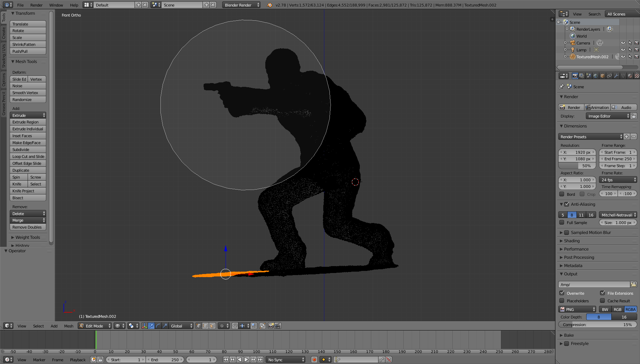The image size is (640, 364).
Task: Expand the Weight Tools panel
Action: 28,237
